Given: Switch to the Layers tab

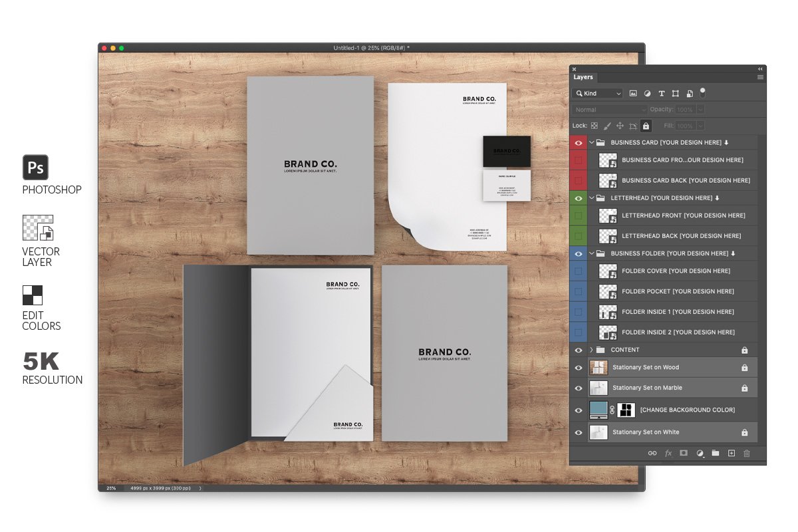Looking at the screenshot, I should [x=583, y=77].
